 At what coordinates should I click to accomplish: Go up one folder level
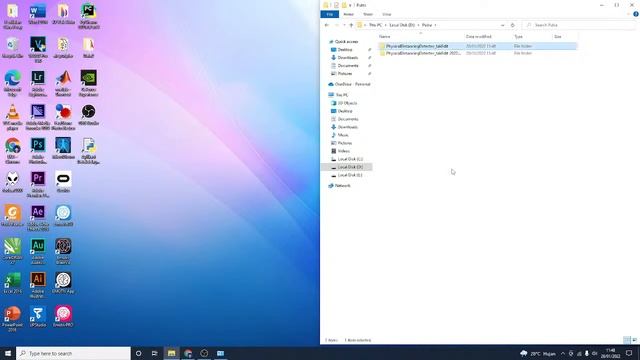351,25
